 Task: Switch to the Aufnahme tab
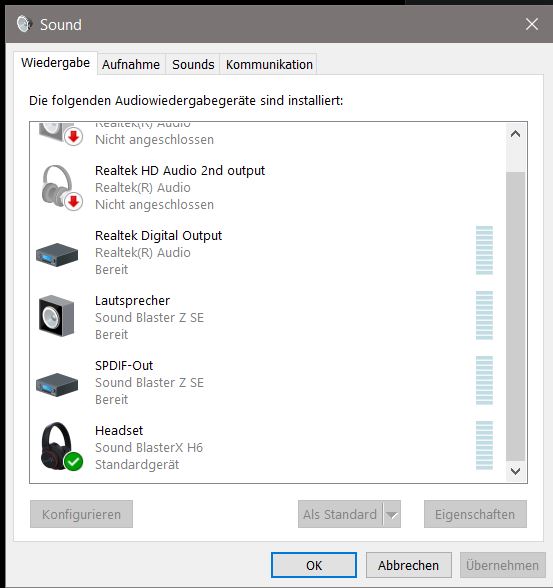(131, 64)
